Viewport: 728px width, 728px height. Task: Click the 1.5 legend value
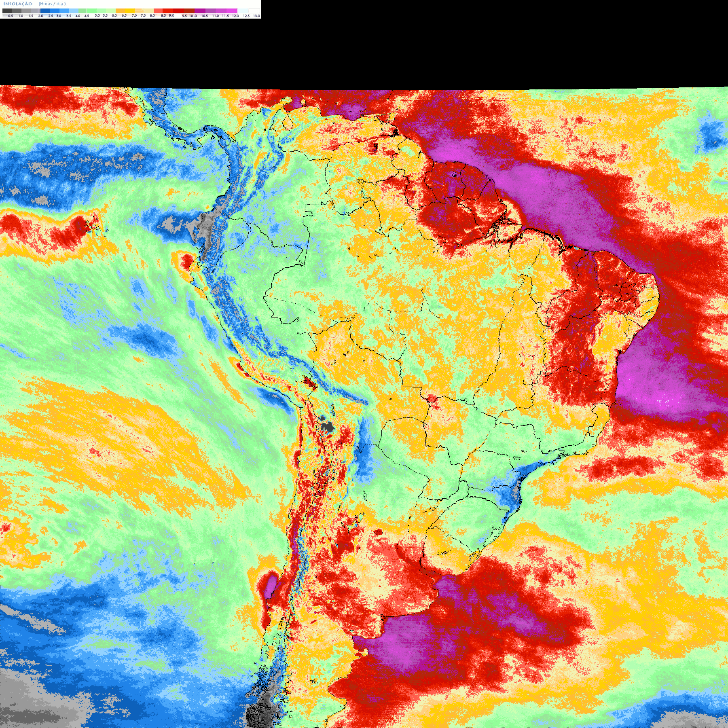point(31,16)
